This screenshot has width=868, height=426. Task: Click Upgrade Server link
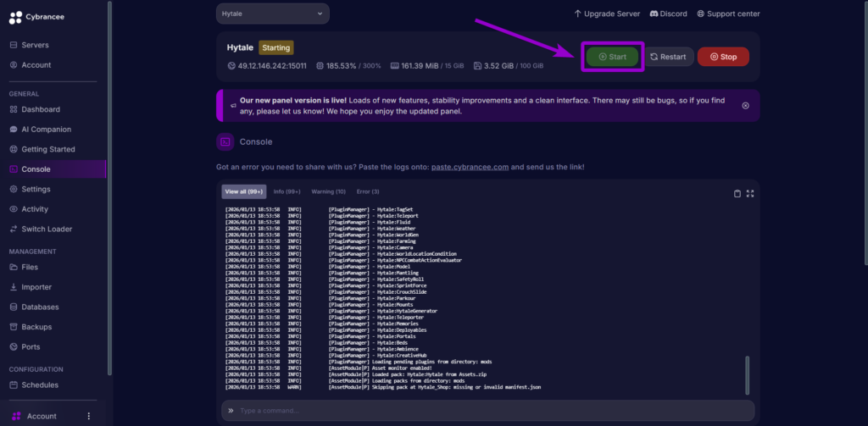tap(607, 14)
